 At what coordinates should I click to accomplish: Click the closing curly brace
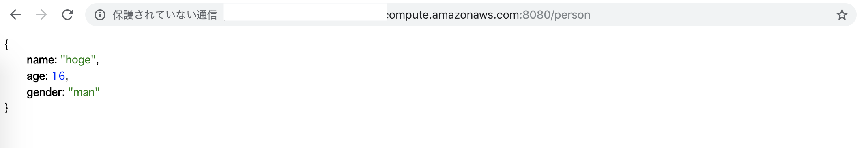[x=6, y=108]
